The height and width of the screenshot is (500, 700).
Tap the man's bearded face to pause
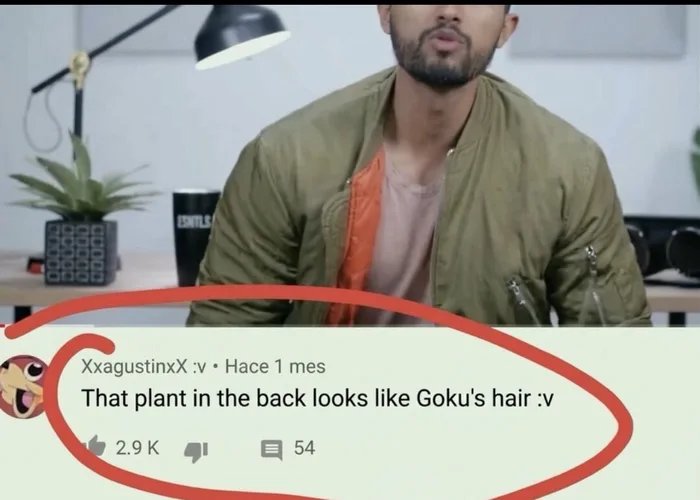(x=444, y=42)
